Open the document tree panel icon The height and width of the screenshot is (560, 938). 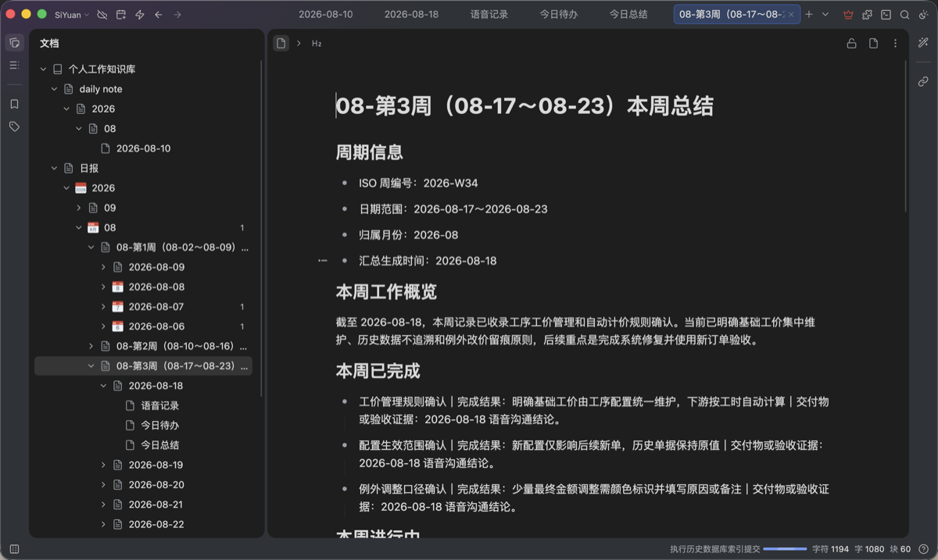[14, 43]
